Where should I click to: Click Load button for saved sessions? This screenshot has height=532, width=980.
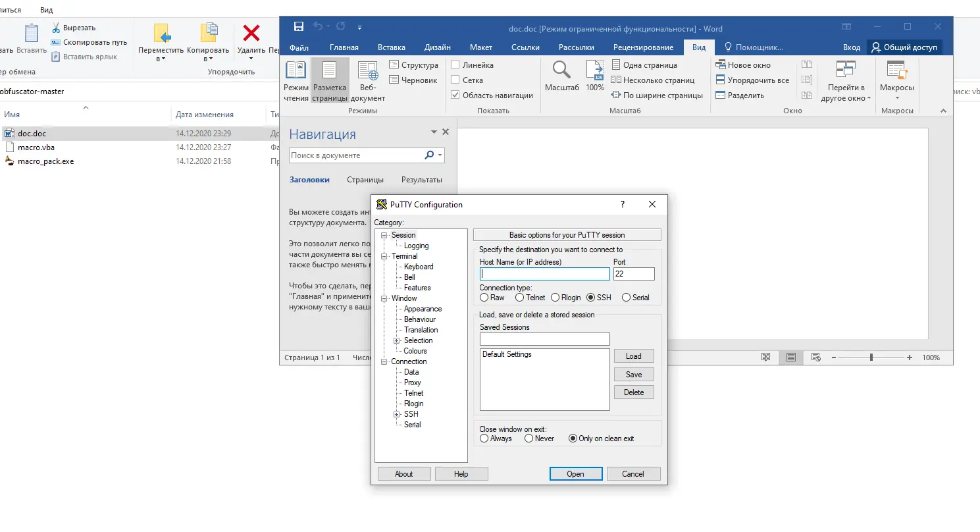[x=634, y=356]
